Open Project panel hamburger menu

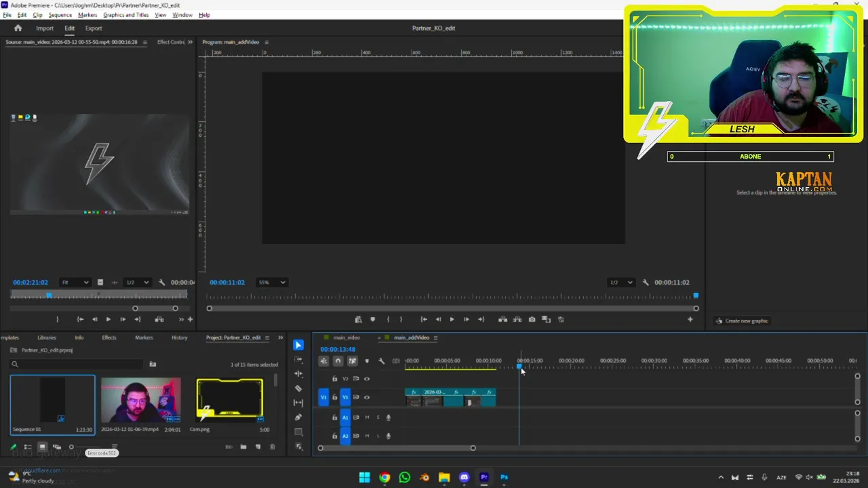click(267, 338)
